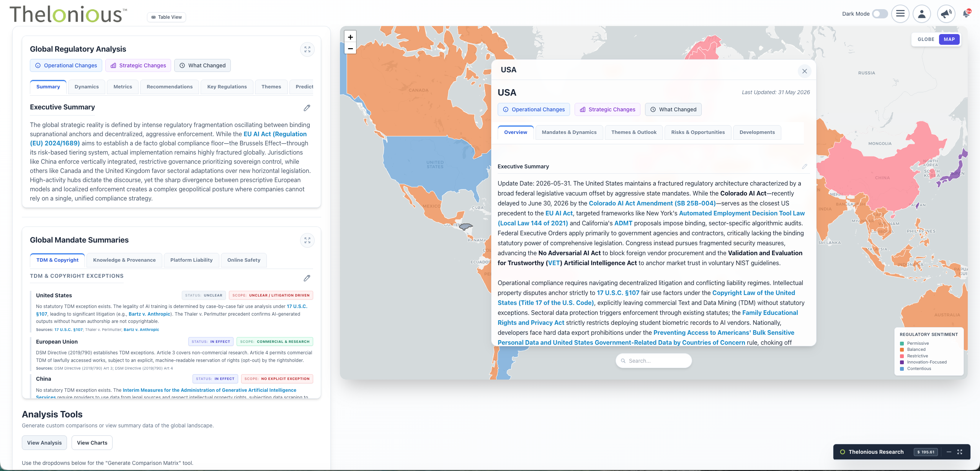The width and height of the screenshot is (980, 471).
Task: Click global What Changed button
Action: [x=203, y=65]
